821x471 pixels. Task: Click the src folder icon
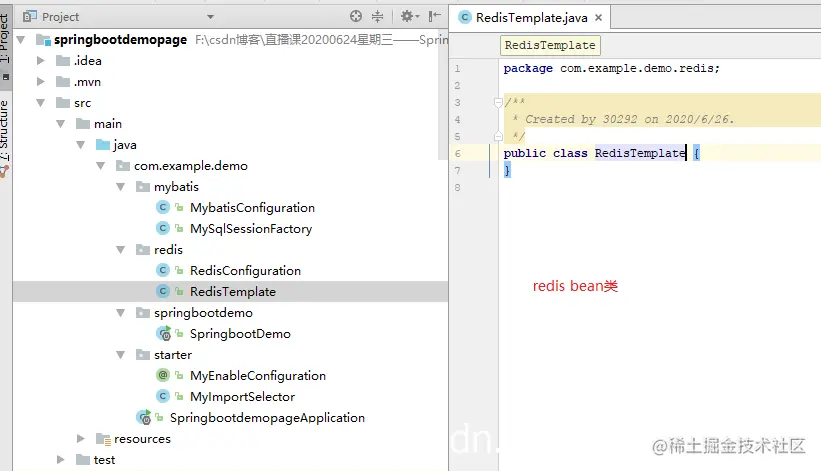point(63,103)
